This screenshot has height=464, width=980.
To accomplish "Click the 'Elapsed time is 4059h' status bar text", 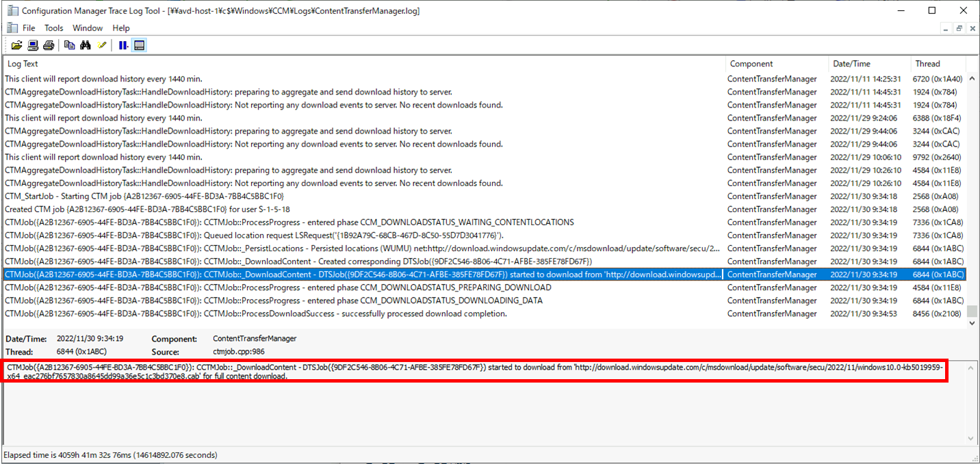I will pyautogui.click(x=110, y=454).
